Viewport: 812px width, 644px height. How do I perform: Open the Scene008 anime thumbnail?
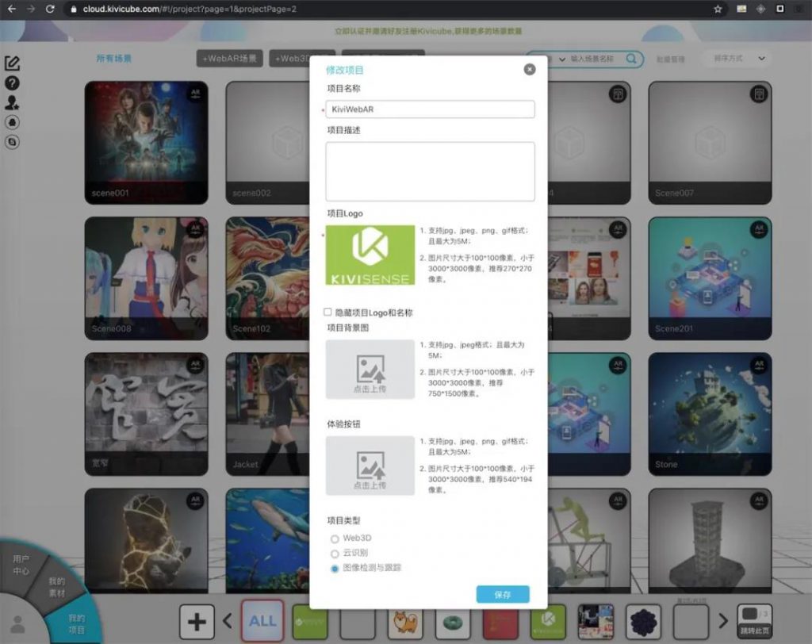tap(146, 278)
